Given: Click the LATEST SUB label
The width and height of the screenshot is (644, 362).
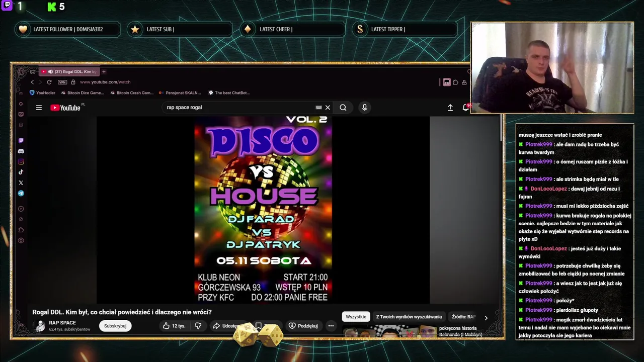Looking at the screenshot, I should (160, 29).
